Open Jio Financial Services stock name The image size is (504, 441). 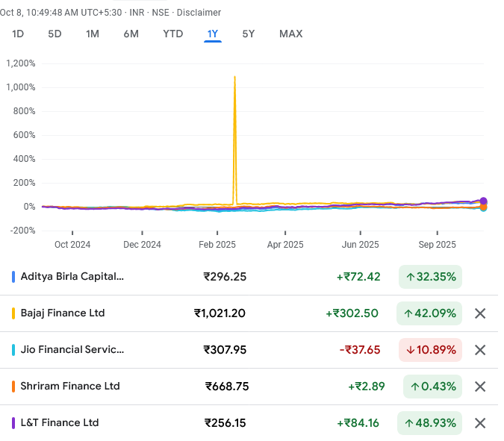(72, 349)
